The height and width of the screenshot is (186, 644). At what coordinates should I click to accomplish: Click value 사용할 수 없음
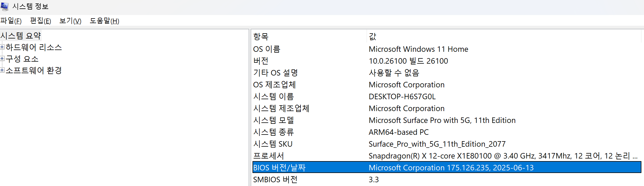tap(394, 73)
